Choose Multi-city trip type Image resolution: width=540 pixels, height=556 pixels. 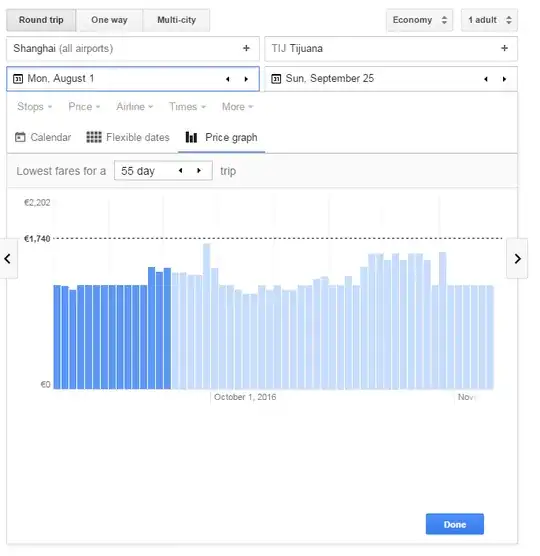pyautogui.click(x=177, y=20)
